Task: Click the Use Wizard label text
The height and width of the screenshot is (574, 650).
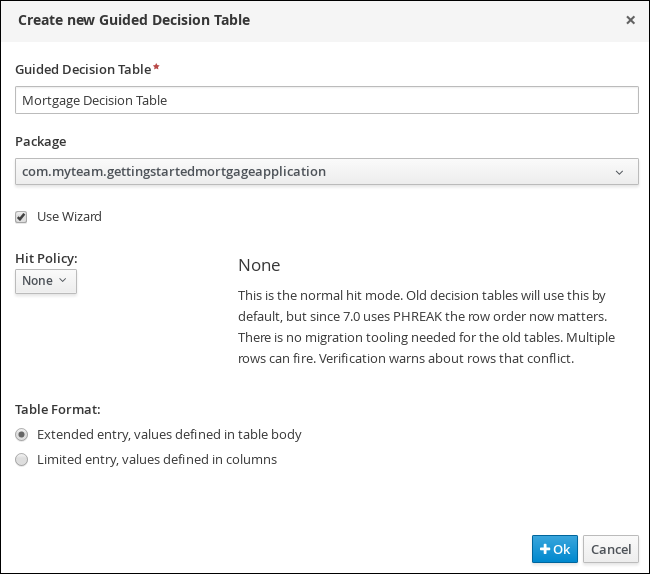Action: (x=69, y=216)
